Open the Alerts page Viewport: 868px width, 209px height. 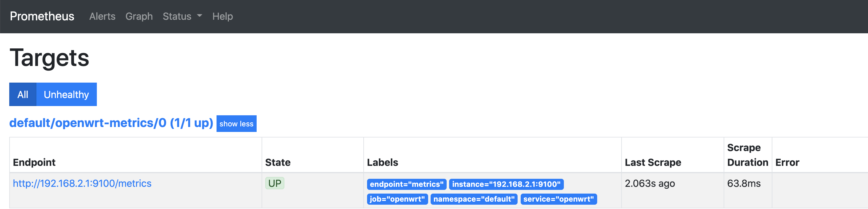(102, 16)
